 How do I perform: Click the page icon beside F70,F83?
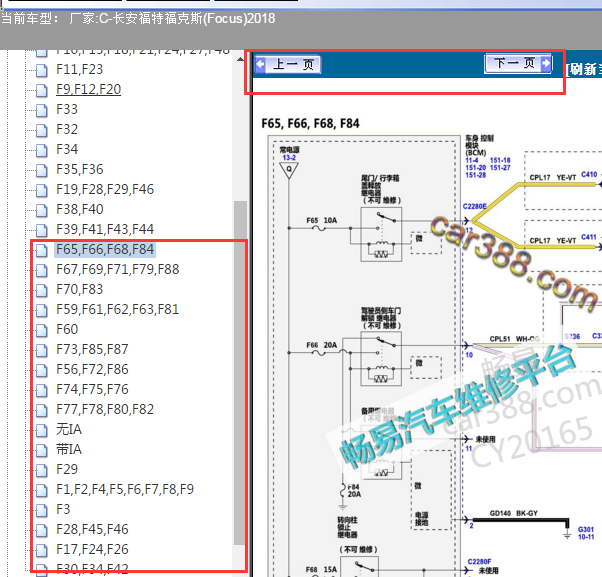41,290
